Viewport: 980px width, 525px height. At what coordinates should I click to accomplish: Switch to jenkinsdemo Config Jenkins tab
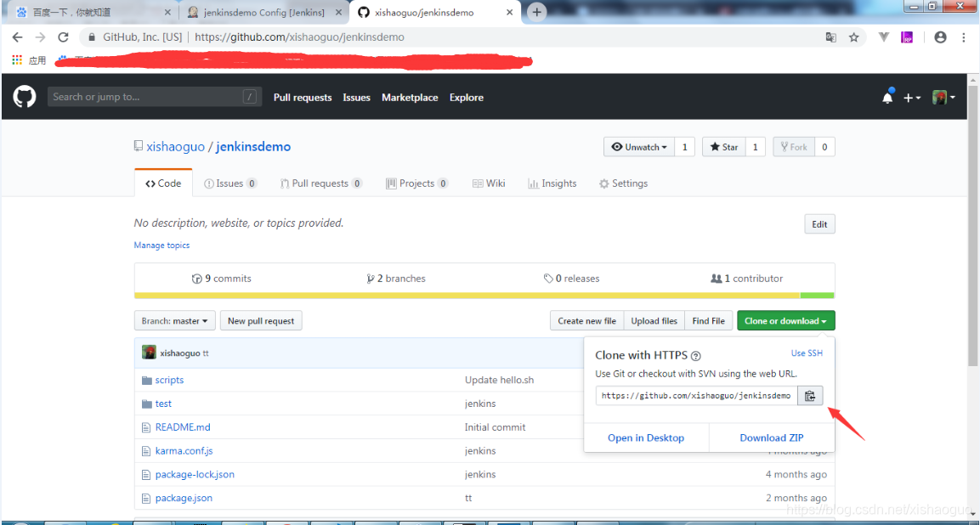264,13
